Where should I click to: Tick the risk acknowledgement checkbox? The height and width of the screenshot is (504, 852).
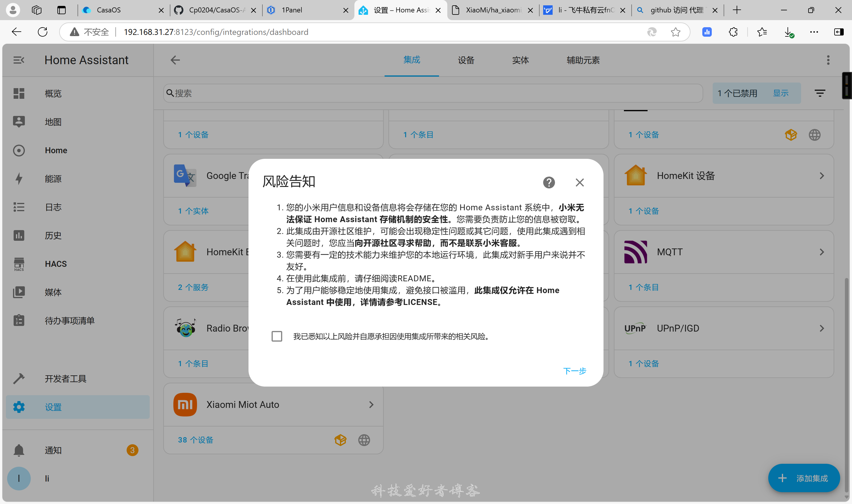point(277,336)
